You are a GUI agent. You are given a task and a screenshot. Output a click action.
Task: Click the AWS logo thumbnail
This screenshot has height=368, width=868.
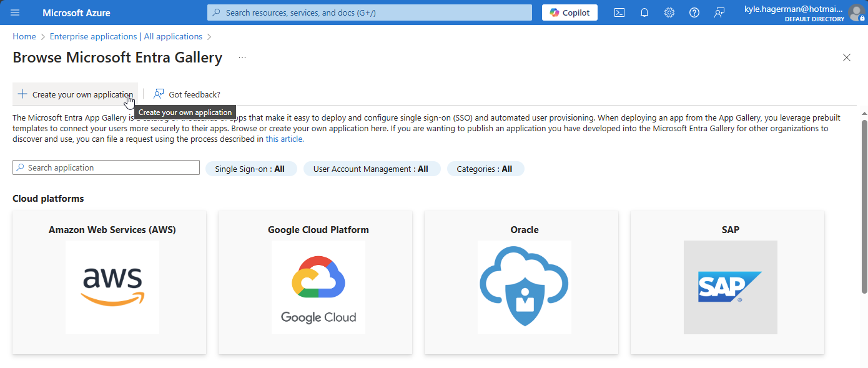(x=112, y=287)
